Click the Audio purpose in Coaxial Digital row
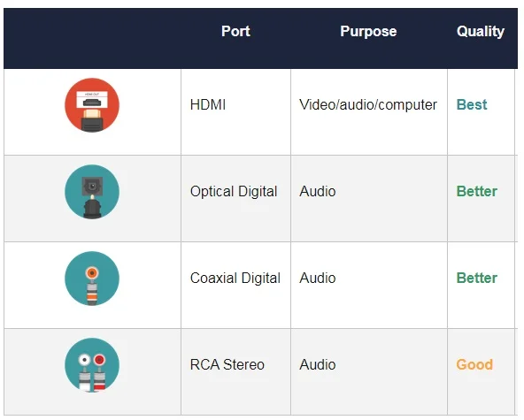Viewport: 524px width, 420px height. click(x=318, y=279)
